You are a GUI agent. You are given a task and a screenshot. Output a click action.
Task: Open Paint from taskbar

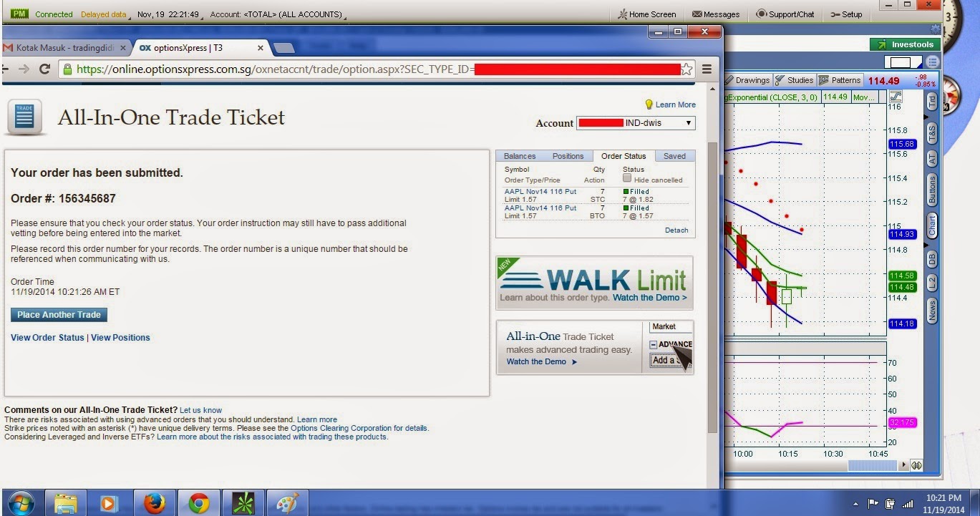pyautogui.click(x=288, y=503)
